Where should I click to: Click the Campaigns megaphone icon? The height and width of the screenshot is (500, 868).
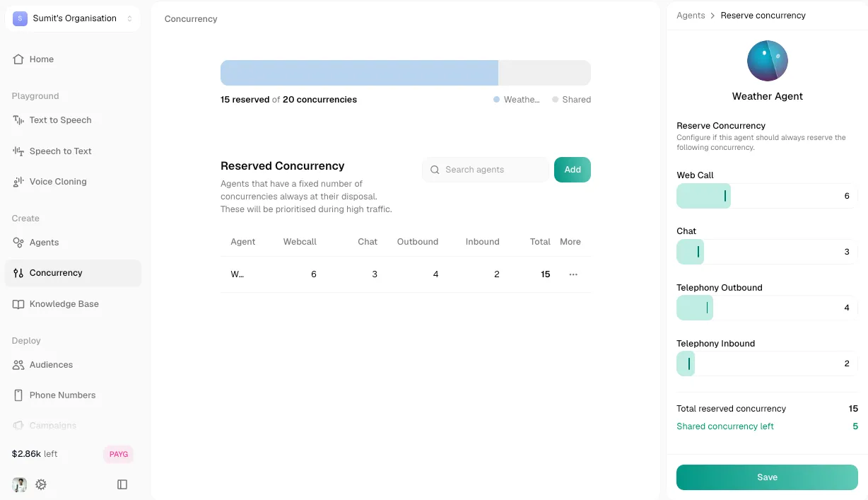18,426
